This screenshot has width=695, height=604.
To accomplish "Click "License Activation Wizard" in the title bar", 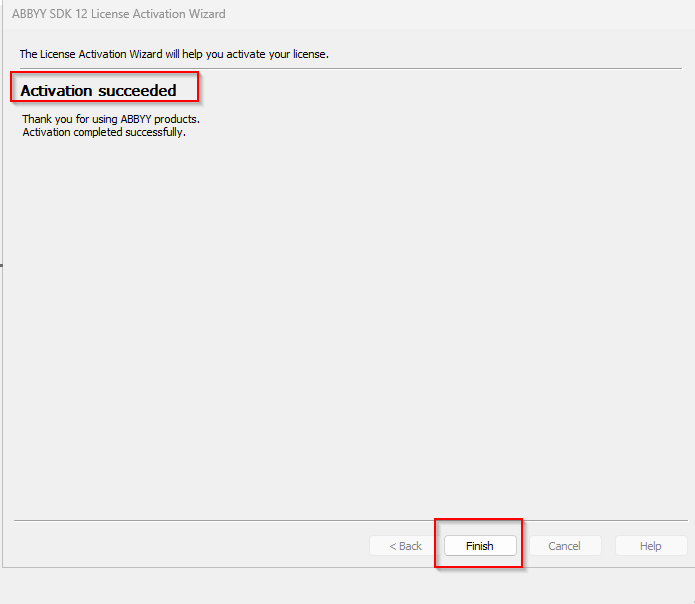I will tap(160, 14).
